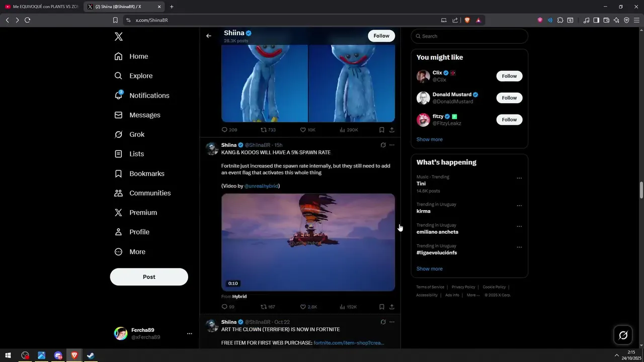
Task: Open the floating Grok button
Action: point(623,335)
